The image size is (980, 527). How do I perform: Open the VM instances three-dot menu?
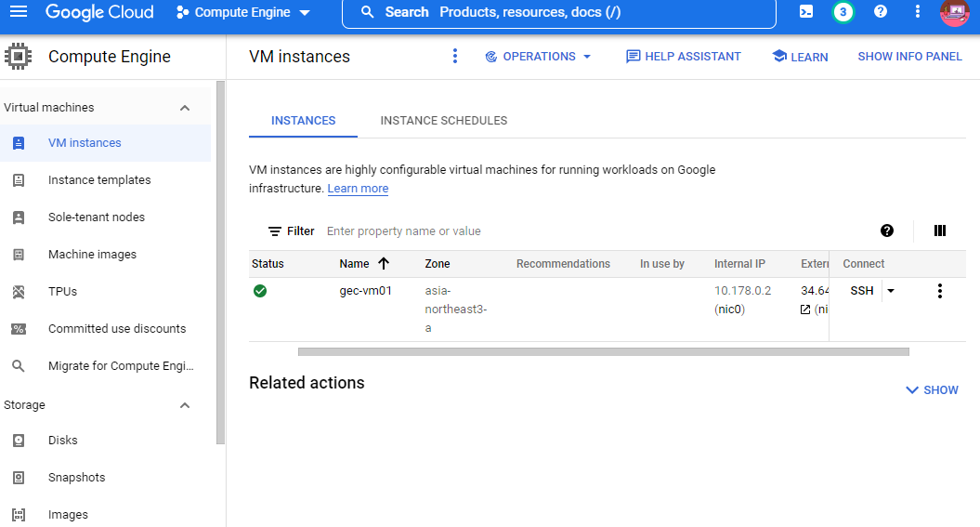pos(455,57)
